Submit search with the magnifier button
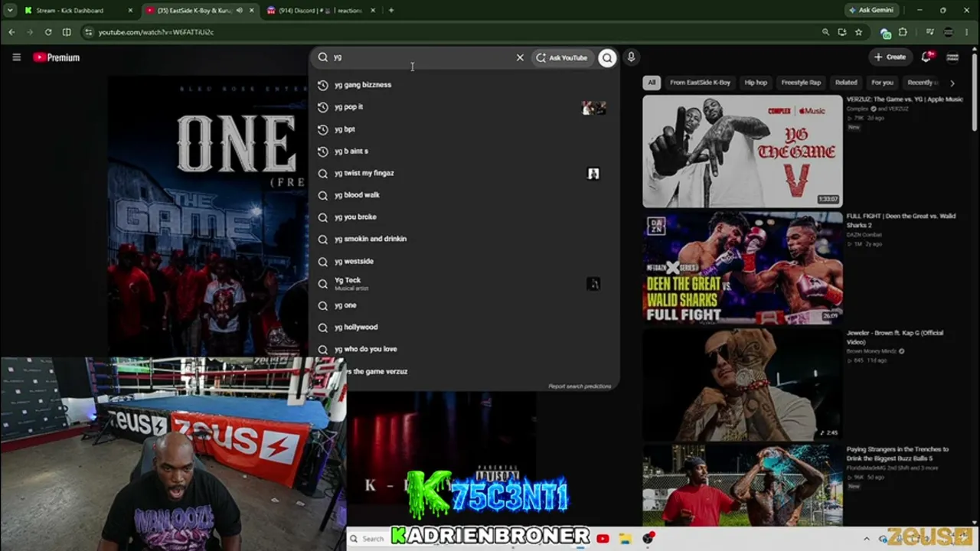The image size is (980, 551). click(607, 57)
